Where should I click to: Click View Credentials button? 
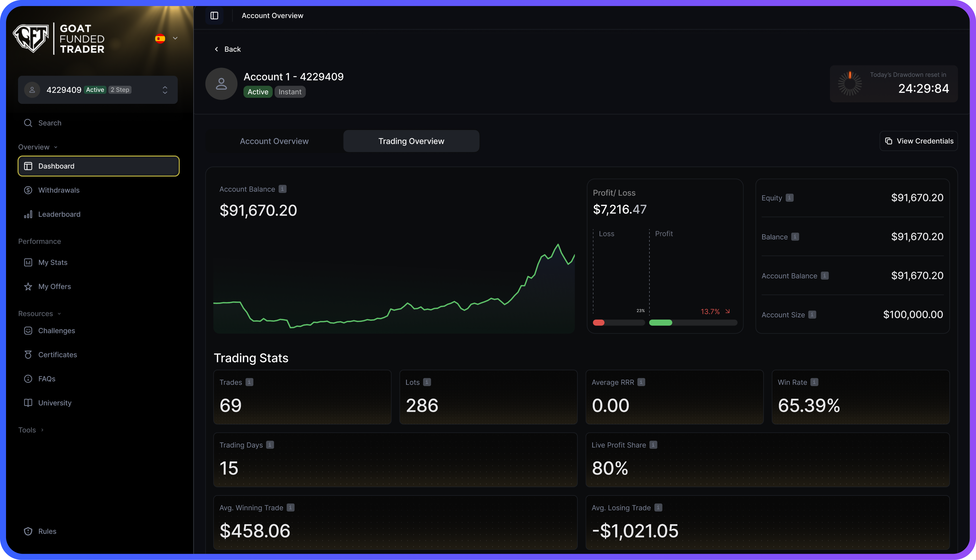(919, 141)
